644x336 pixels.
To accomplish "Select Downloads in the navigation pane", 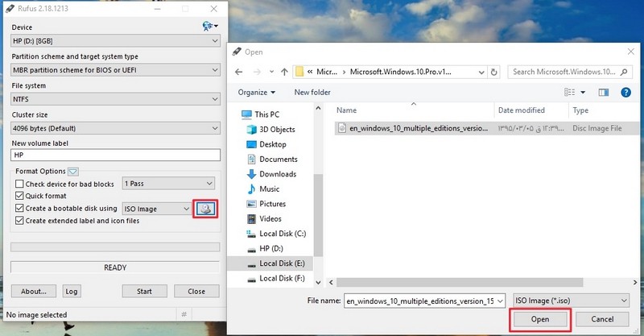I will click(x=278, y=174).
